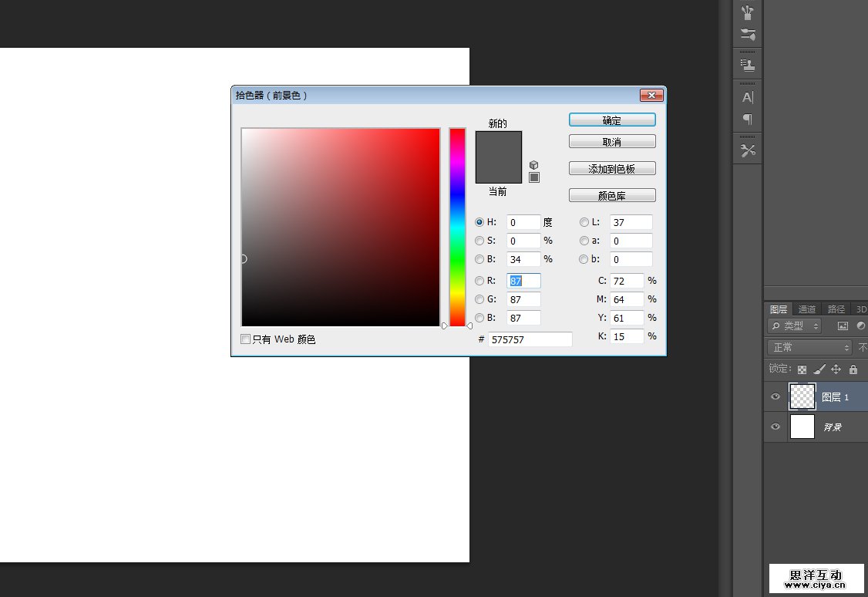Click the G value input field
The width and height of the screenshot is (868, 597).
point(523,299)
